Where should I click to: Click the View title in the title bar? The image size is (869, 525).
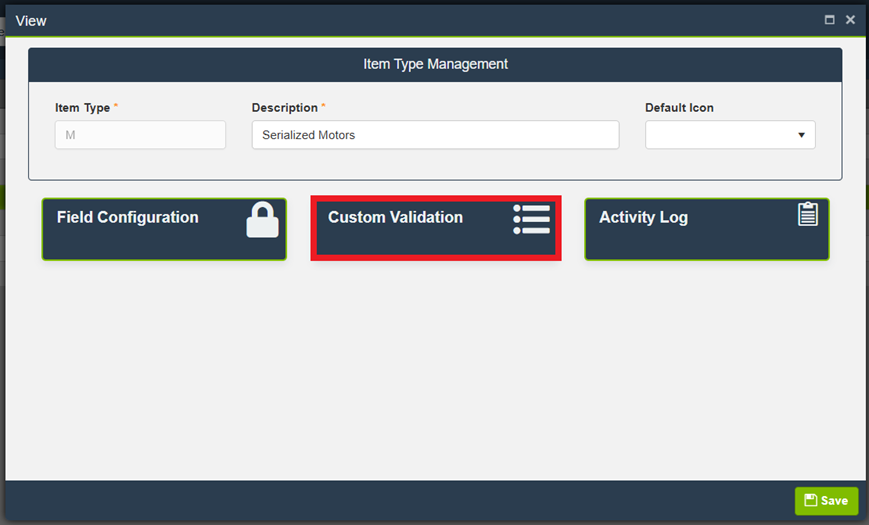pyautogui.click(x=31, y=20)
